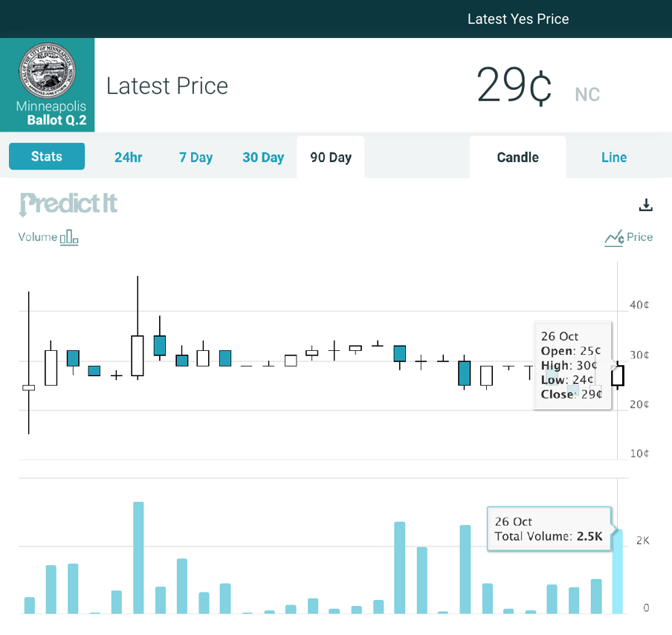Image resolution: width=672 pixels, height=635 pixels.
Task: Select the 7 Day tab
Action: (196, 157)
